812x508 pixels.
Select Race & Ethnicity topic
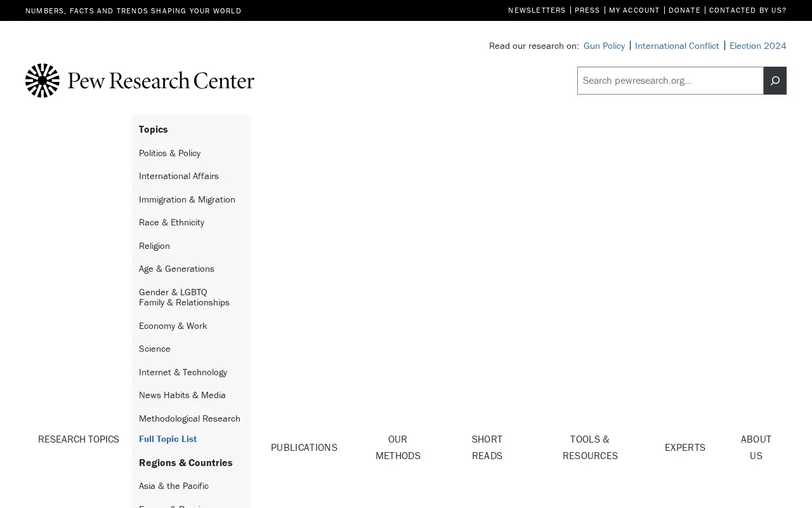coord(171,222)
